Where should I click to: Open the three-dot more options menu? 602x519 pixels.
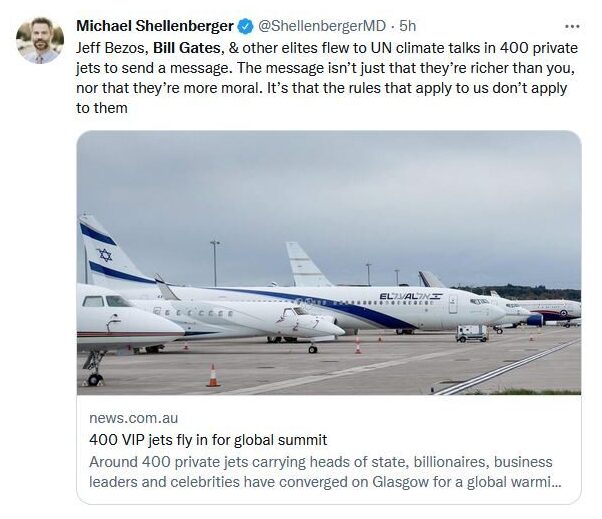pos(572,27)
